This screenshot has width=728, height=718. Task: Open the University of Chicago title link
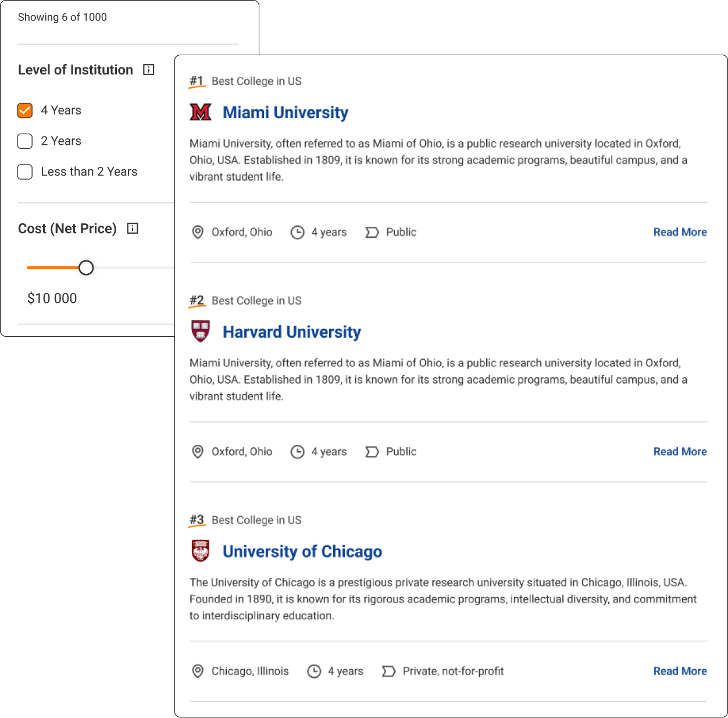click(x=302, y=551)
